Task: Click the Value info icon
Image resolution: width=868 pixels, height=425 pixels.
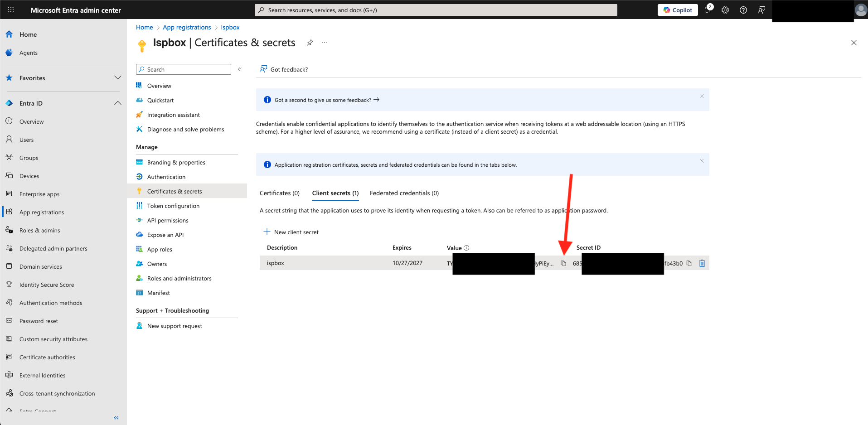Action: [x=466, y=248]
